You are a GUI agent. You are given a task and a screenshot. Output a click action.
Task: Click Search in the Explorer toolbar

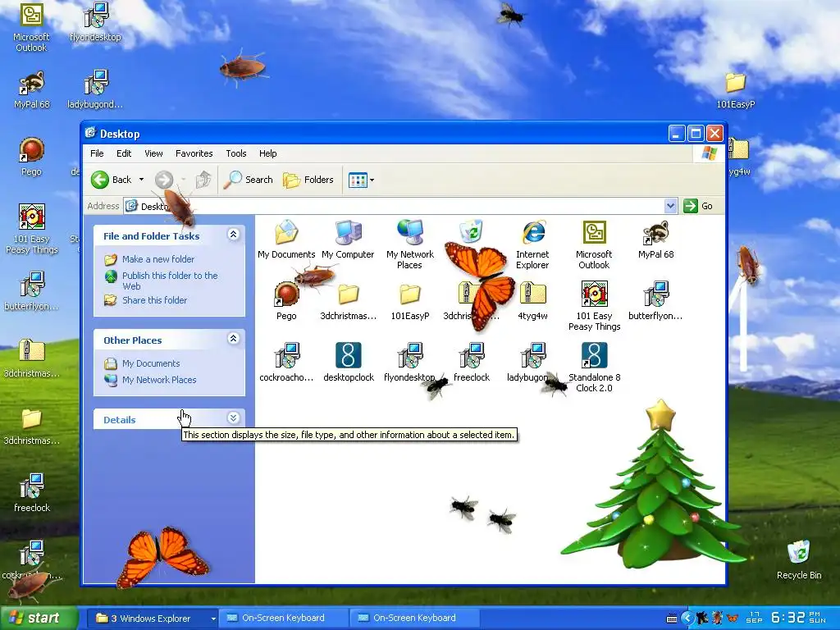pyautogui.click(x=248, y=180)
